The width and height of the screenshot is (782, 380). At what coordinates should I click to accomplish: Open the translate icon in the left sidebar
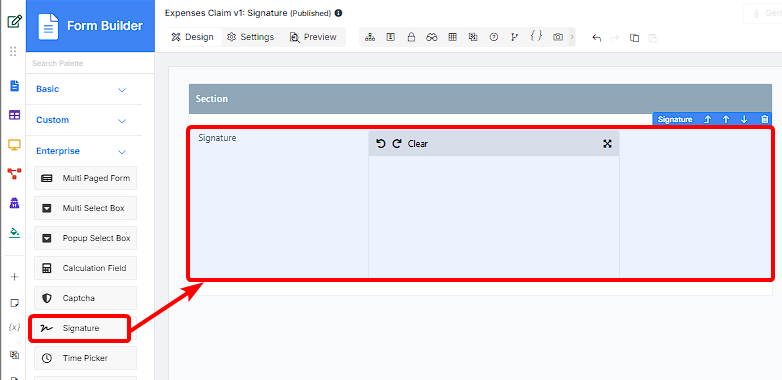[14, 355]
